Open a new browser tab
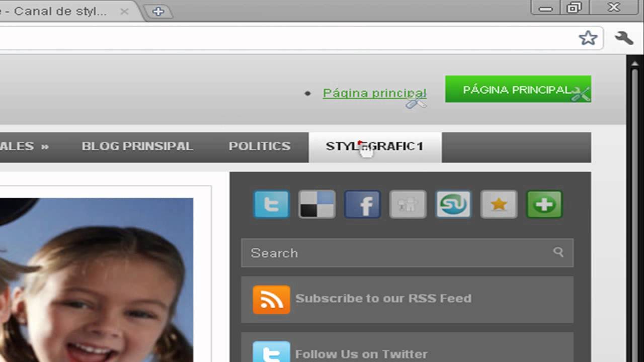Screen dimensions: 644x362 (x=158, y=12)
